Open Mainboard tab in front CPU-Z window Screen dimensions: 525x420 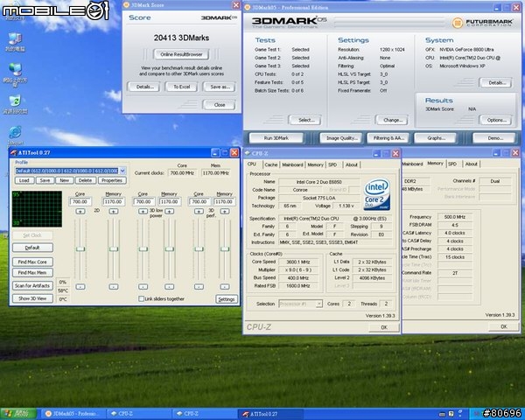pyautogui.click(x=292, y=164)
